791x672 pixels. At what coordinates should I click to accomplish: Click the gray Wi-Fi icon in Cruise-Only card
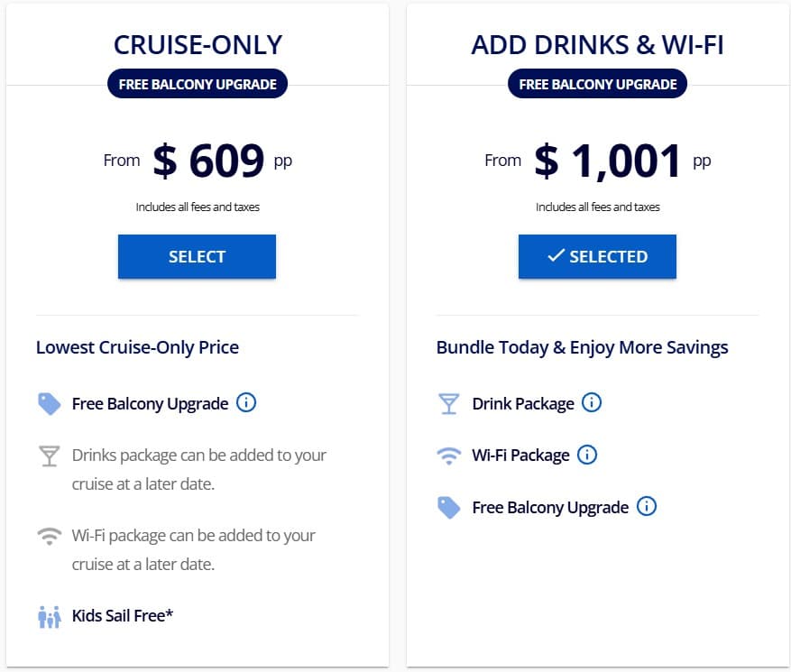click(50, 536)
